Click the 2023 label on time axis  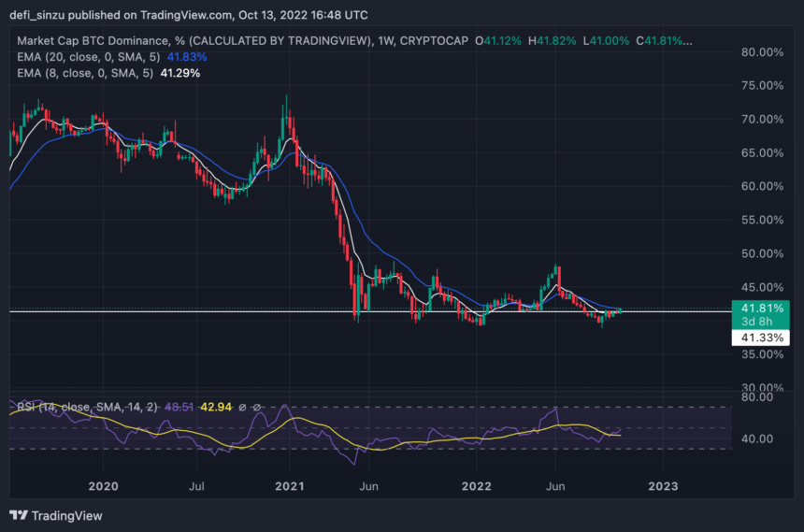point(663,486)
